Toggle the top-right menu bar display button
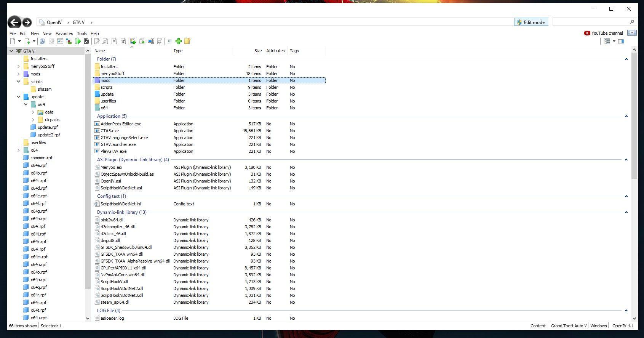644x338 pixels. 632,33
